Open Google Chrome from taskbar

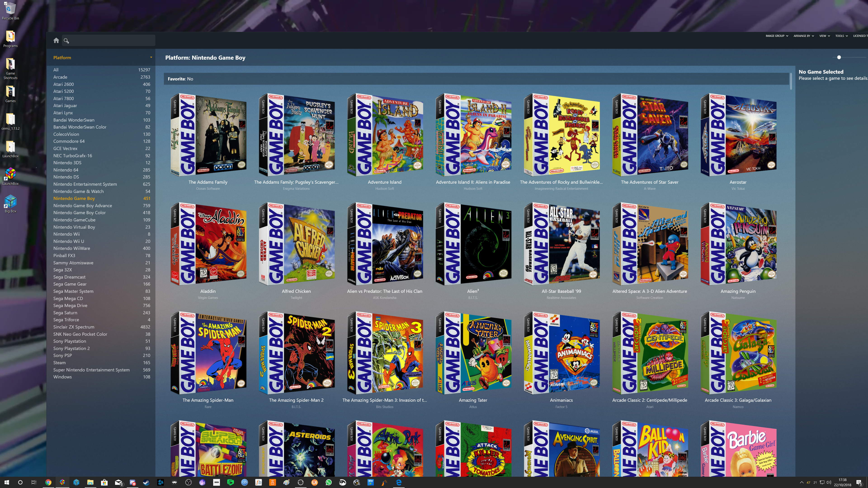(x=48, y=482)
